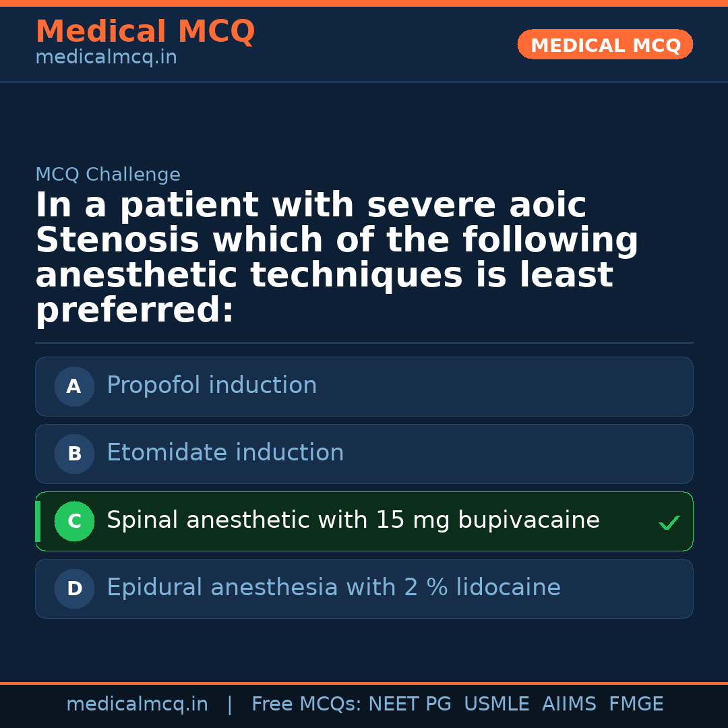Open medicalmcq.in link under the header title
Screen dimensions: 728x728
[x=106, y=58]
